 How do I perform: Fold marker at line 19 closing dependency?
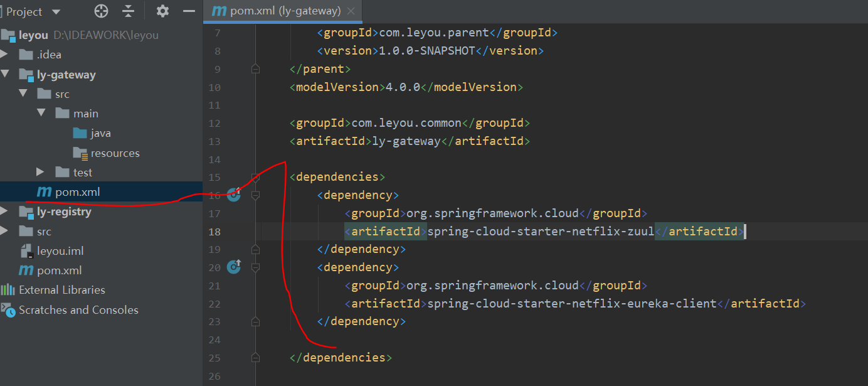(x=255, y=249)
